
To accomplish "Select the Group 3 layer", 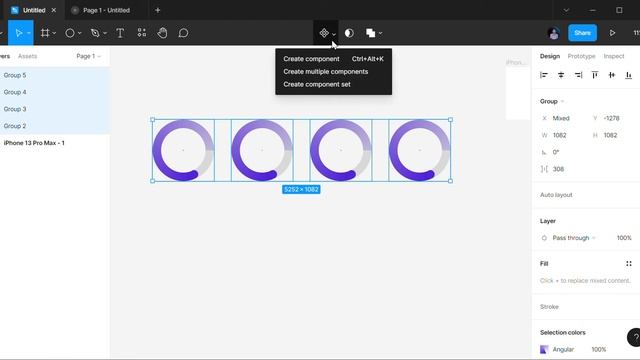I will [55, 109].
